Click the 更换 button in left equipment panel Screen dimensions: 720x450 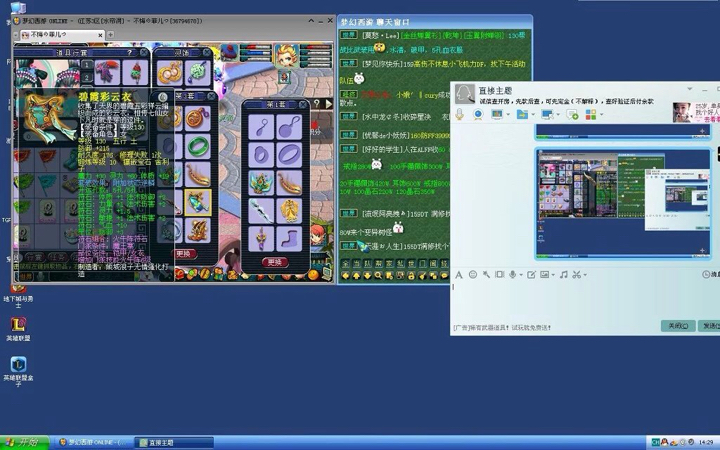coord(185,253)
